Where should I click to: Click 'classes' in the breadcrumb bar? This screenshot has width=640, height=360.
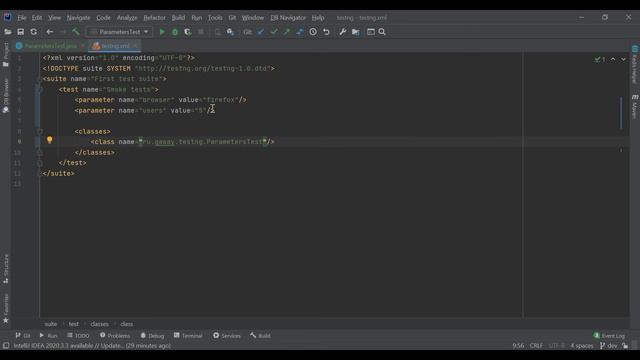pos(100,324)
